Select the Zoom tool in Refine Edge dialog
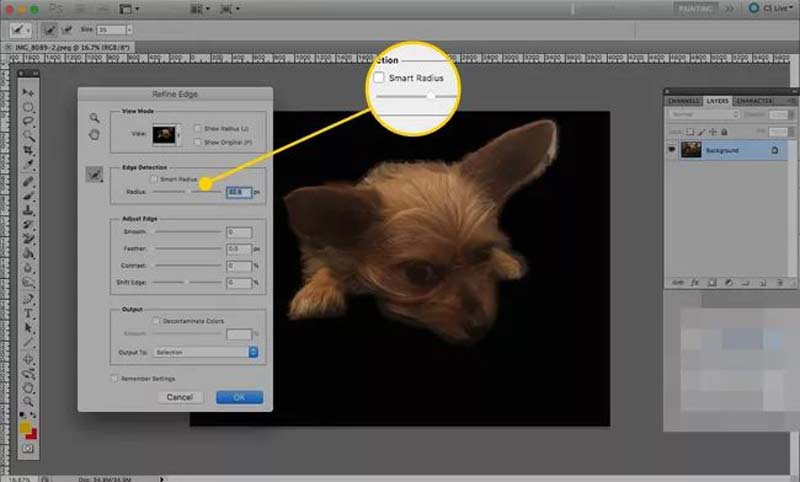 [x=94, y=118]
